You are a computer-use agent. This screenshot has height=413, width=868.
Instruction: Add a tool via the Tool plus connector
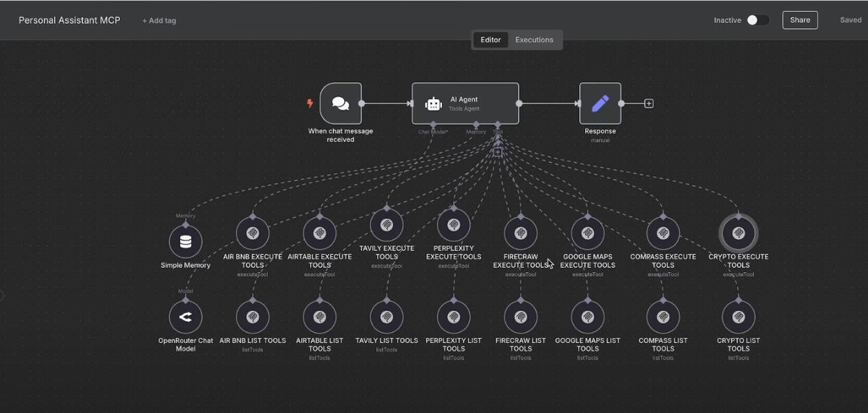pyautogui.click(x=498, y=153)
